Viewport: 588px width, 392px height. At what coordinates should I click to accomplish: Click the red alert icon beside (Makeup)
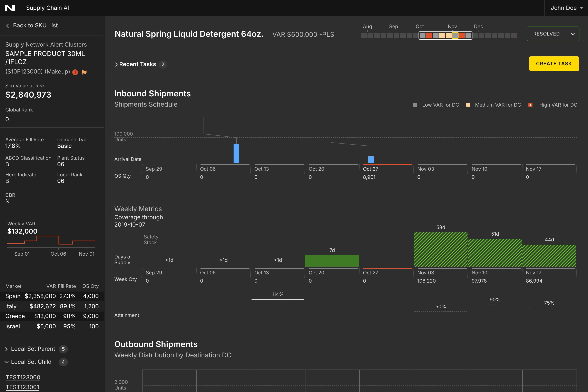tap(75, 72)
